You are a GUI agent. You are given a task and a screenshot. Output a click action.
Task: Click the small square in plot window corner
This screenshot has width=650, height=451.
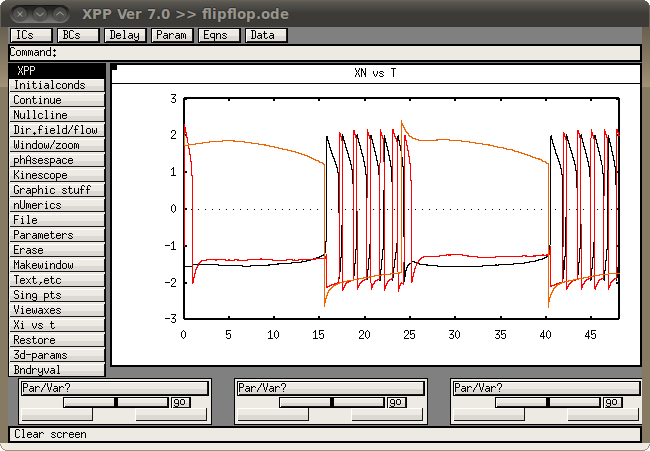[115, 68]
